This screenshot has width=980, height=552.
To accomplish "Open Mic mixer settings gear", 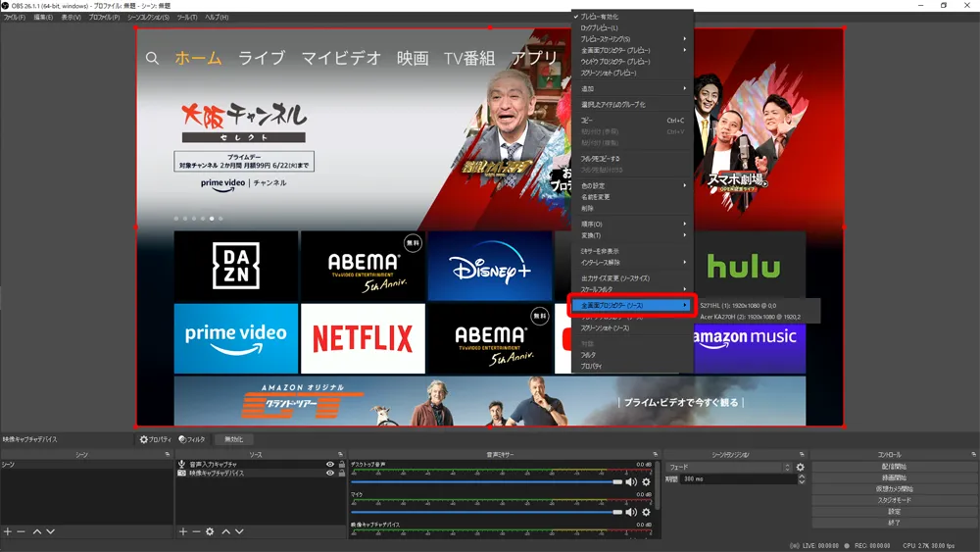I will click(646, 512).
